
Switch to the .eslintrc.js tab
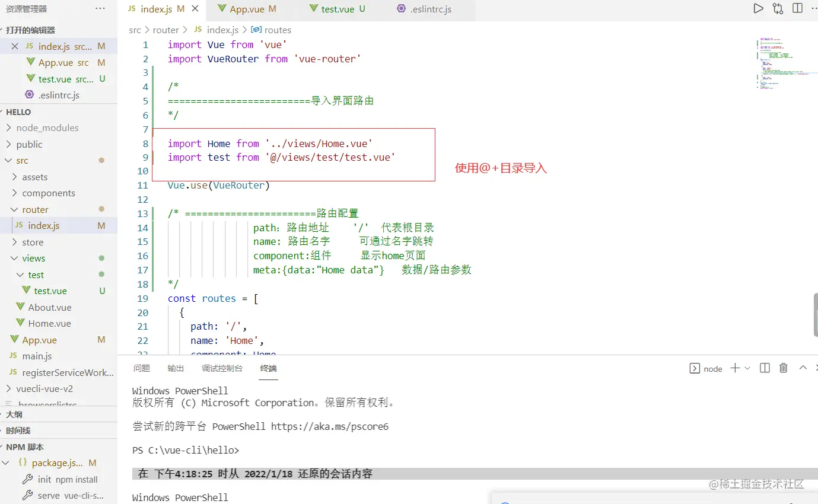coord(431,9)
